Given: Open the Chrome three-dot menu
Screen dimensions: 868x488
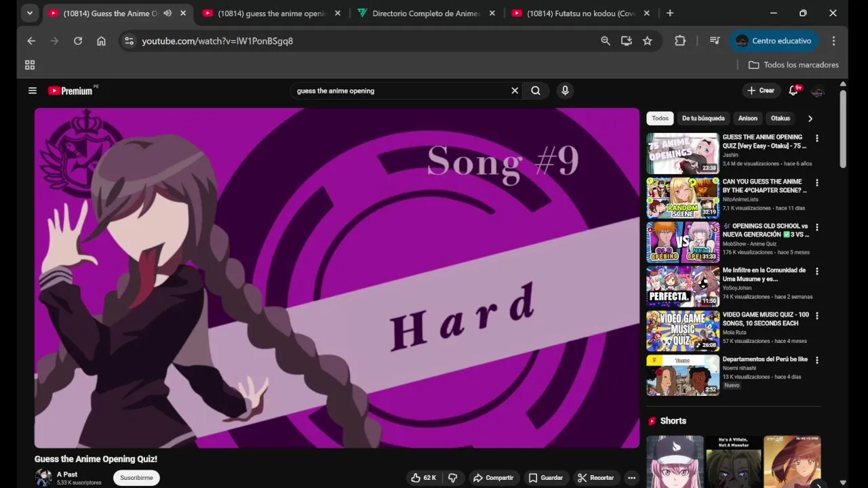Looking at the screenshot, I should [833, 41].
